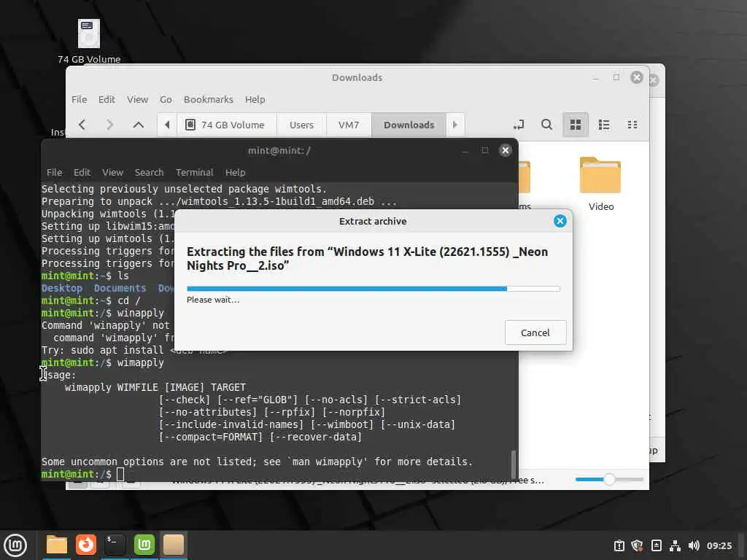Show earlier path segments arrow

[x=167, y=125]
